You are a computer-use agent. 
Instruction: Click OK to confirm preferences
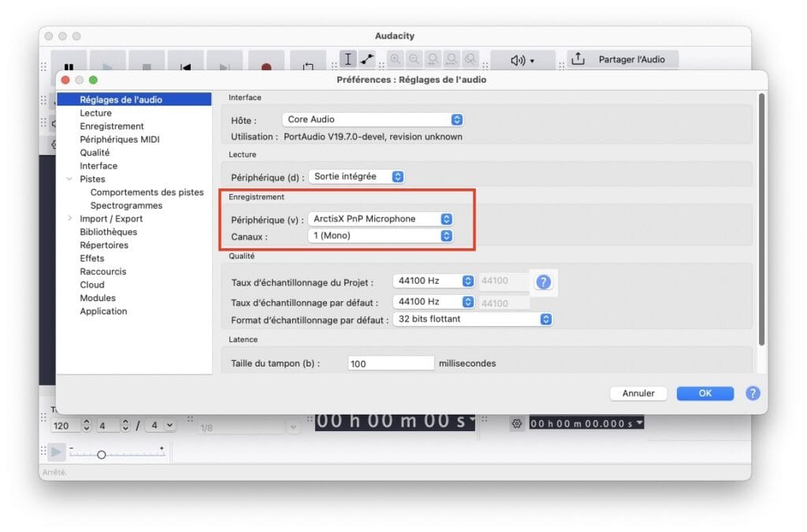[x=705, y=393]
